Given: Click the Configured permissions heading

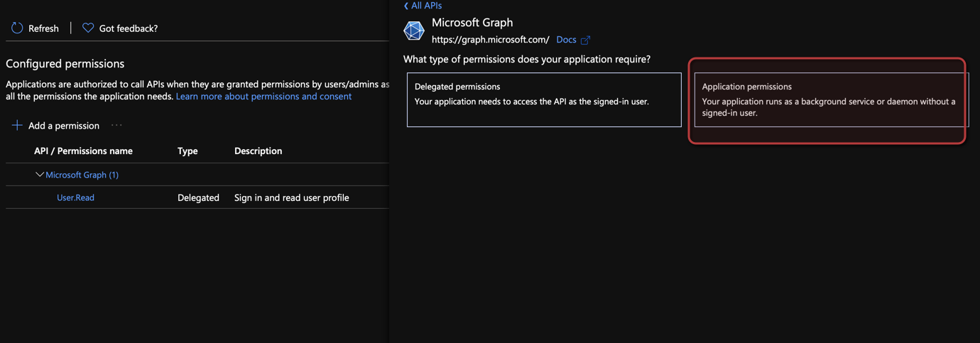Looking at the screenshot, I should coord(65,63).
